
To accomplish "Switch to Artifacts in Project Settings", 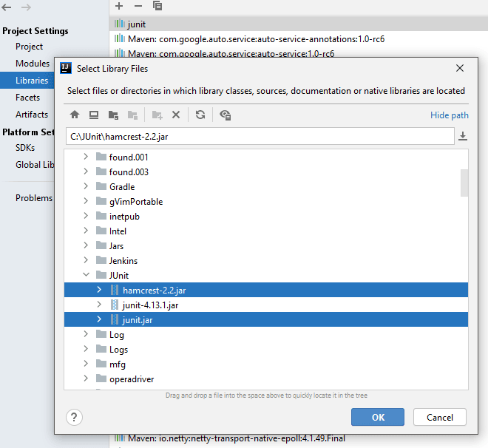I will click(x=32, y=115).
